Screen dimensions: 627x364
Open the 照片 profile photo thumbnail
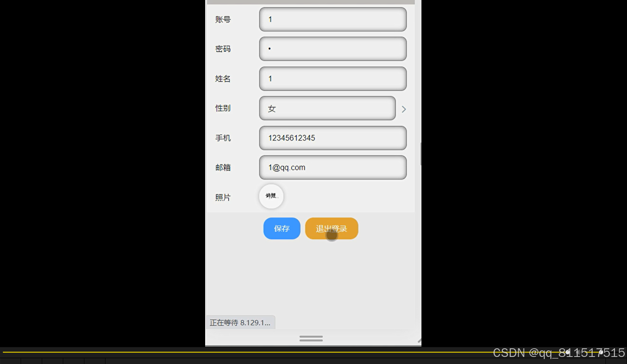[x=271, y=196]
